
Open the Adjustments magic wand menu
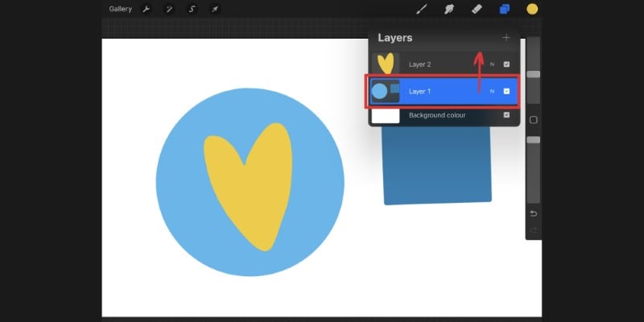(x=169, y=9)
